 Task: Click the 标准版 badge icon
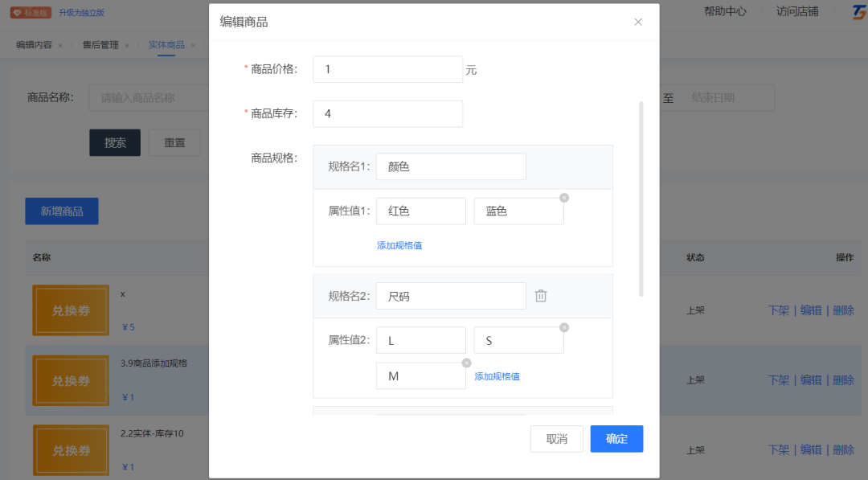(x=31, y=12)
